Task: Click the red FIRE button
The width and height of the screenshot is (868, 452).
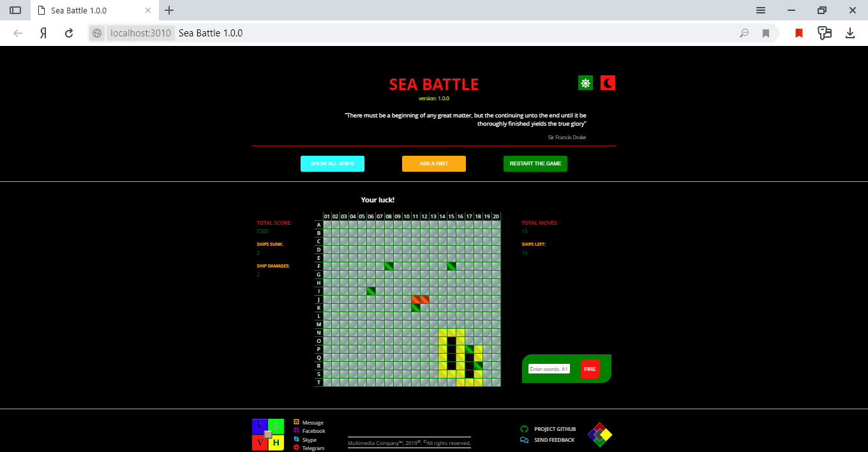Action: tap(590, 369)
